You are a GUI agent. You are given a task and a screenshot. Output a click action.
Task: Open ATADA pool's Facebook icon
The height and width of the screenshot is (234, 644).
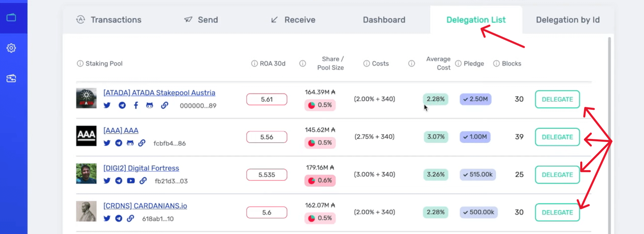pyautogui.click(x=136, y=105)
